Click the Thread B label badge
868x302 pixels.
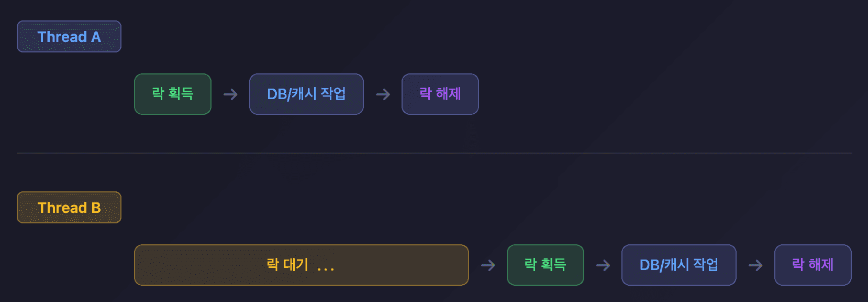[69, 208]
